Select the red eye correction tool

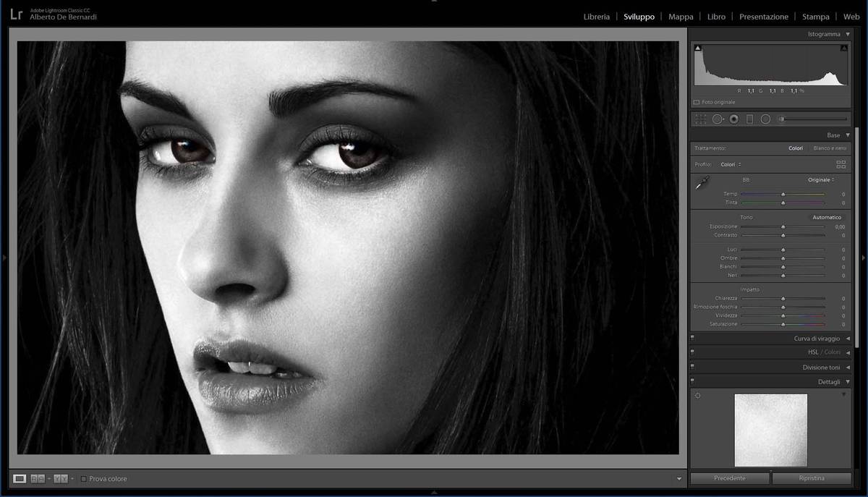tap(733, 119)
